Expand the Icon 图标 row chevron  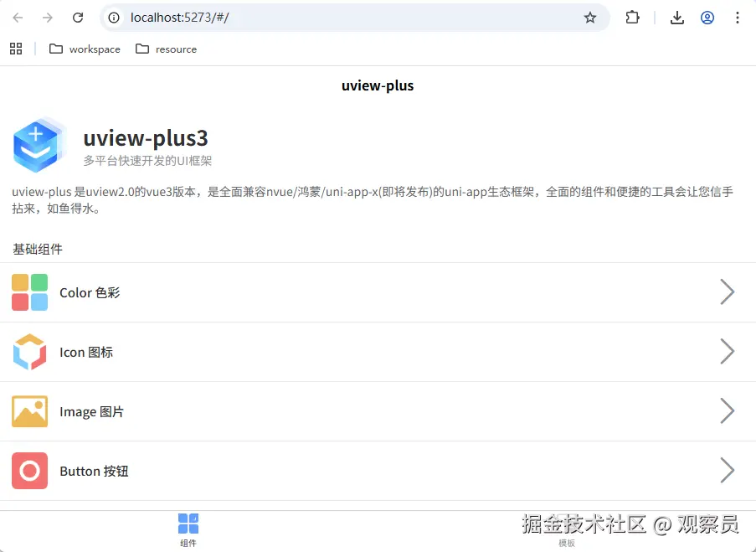point(727,351)
